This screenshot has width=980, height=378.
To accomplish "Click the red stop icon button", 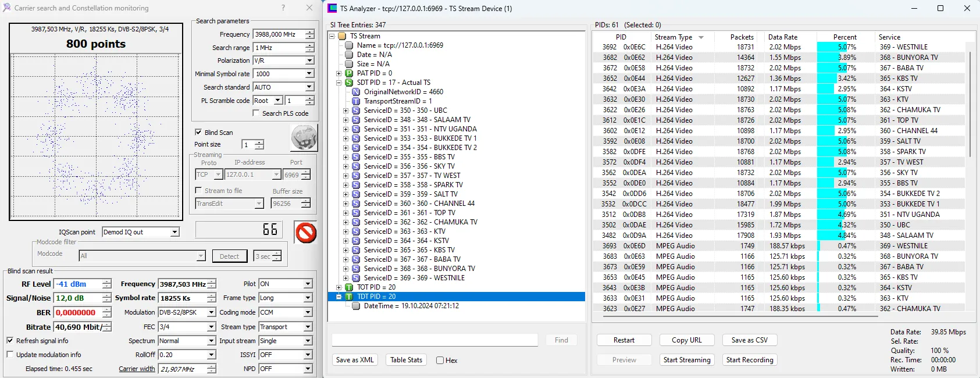I will (x=306, y=233).
